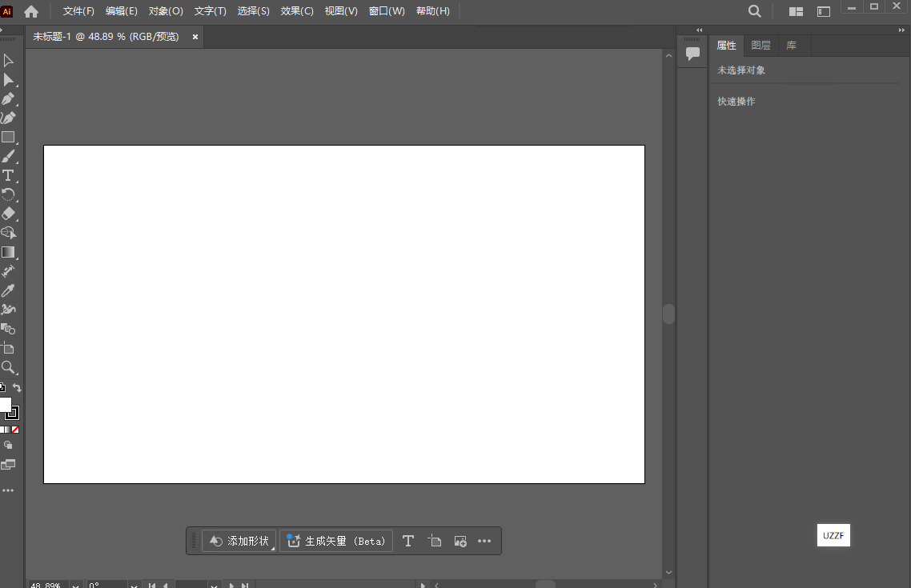Image resolution: width=911 pixels, height=588 pixels.
Task: Select the Paintbrush tool
Action: (10, 156)
